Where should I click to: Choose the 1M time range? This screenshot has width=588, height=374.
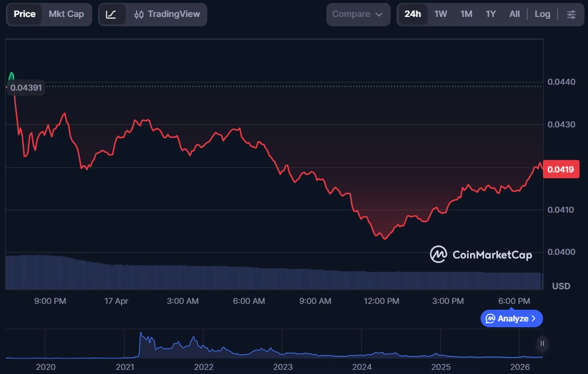pyautogui.click(x=466, y=14)
